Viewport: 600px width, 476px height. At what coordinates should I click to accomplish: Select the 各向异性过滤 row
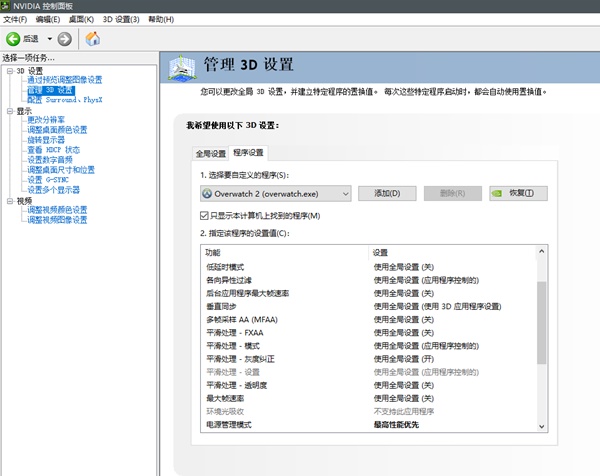[368, 280]
